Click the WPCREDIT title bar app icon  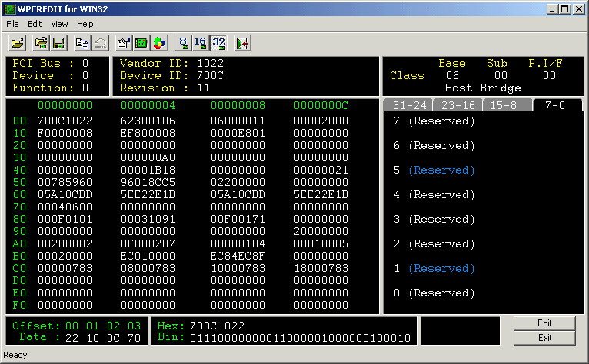point(10,9)
